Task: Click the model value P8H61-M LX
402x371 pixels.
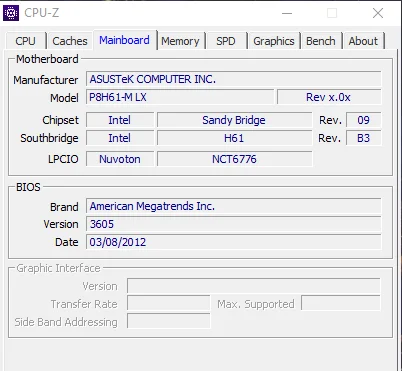Action: tap(180, 97)
